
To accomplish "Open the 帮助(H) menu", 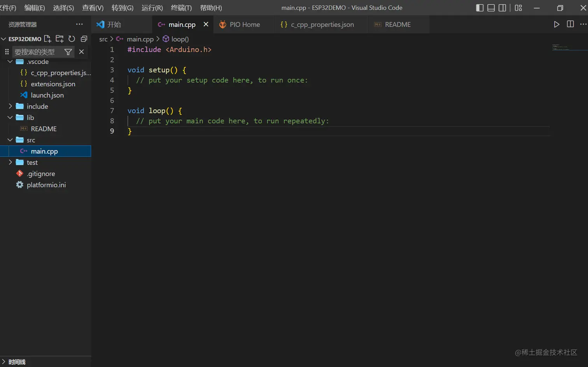I will (211, 8).
